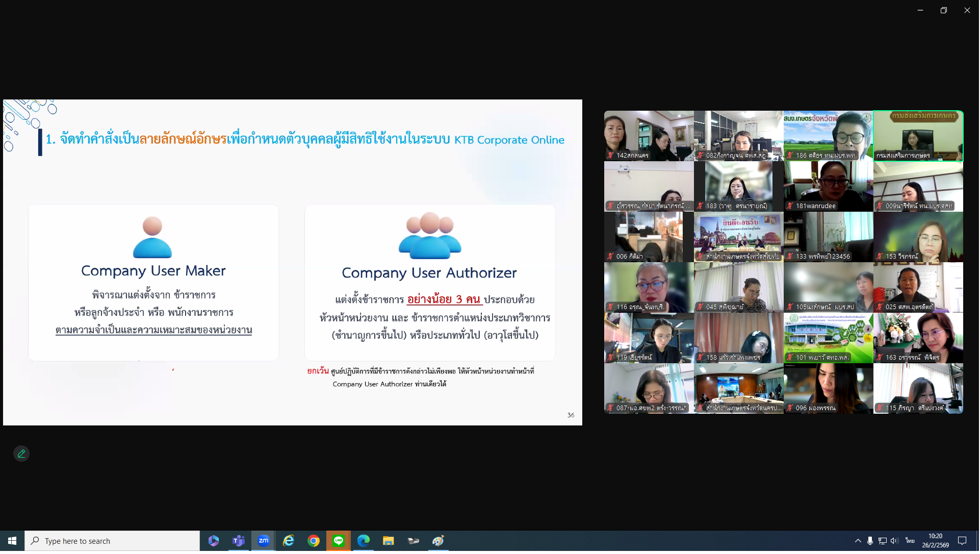This screenshot has height=554, width=980.
Task: Click the Company User Authorizer heading
Action: point(429,273)
